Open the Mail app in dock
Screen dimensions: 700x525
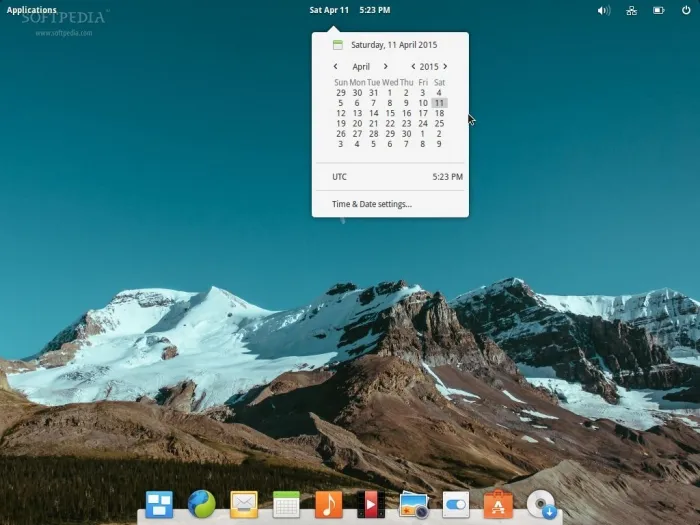244,504
